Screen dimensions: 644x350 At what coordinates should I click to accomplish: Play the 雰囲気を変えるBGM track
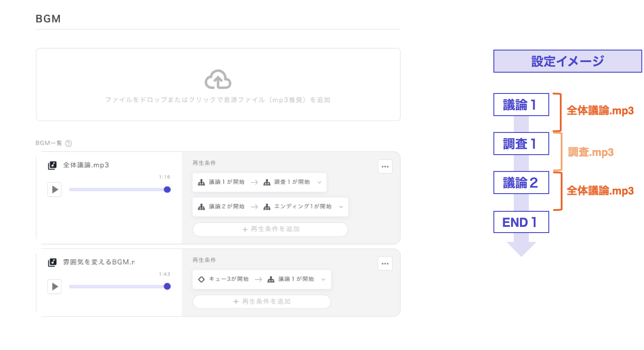tap(54, 287)
